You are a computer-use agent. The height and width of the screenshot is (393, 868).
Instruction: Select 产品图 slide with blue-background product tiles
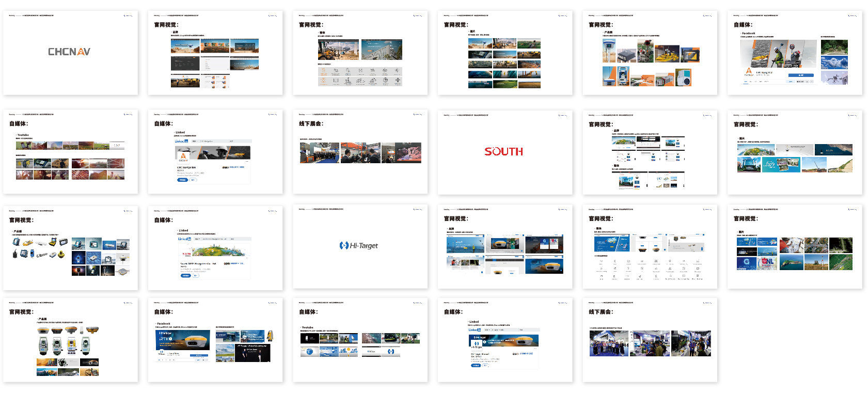[x=70, y=248]
